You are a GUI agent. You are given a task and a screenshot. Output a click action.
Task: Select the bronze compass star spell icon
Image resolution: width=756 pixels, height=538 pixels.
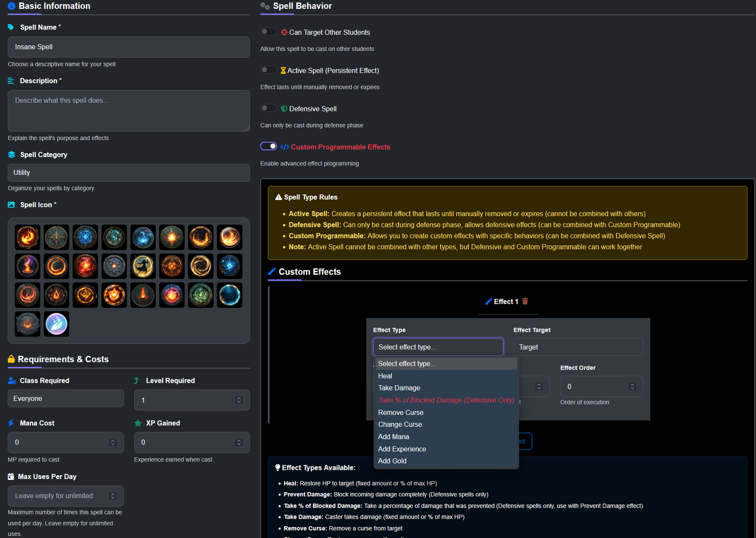click(56, 237)
